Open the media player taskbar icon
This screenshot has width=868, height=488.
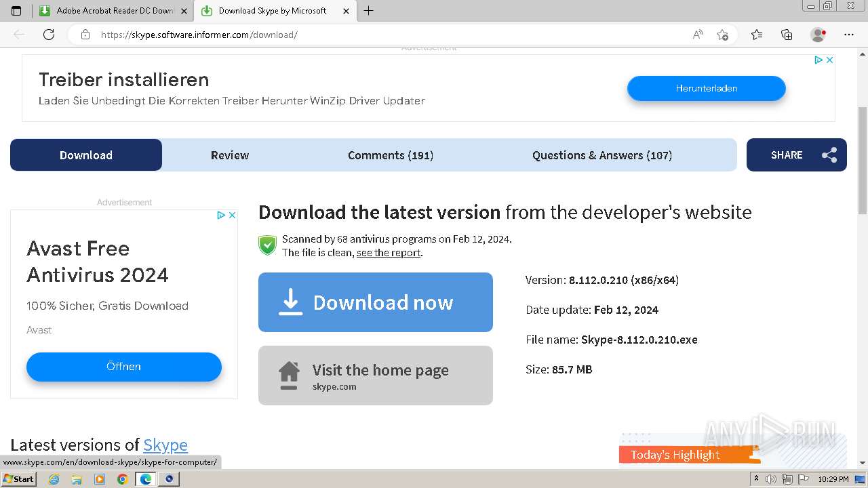pyautogui.click(x=100, y=479)
